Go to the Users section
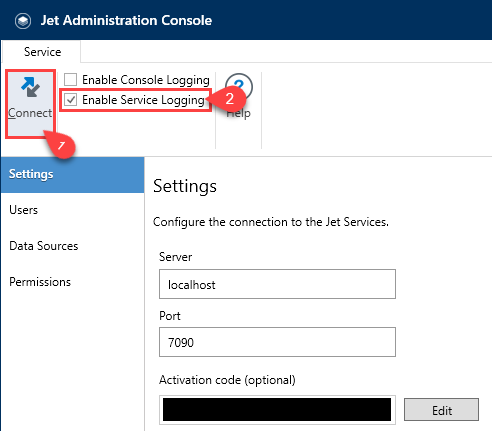This screenshot has height=431, width=492. tap(23, 210)
